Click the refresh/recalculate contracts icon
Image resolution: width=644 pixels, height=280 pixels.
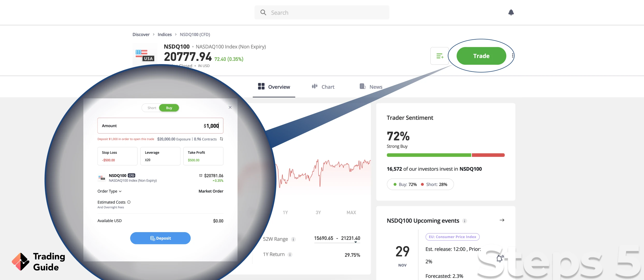(221, 139)
